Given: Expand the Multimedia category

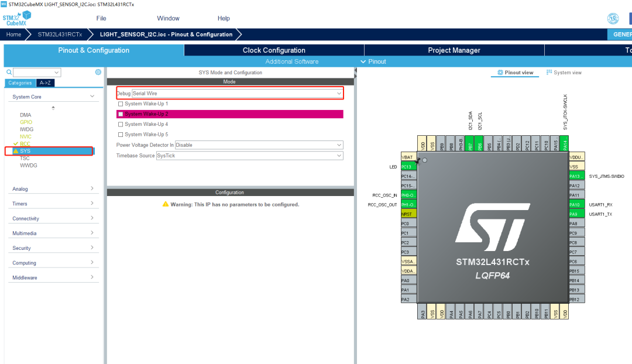Looking at the screenshot, I should point(53,233).
